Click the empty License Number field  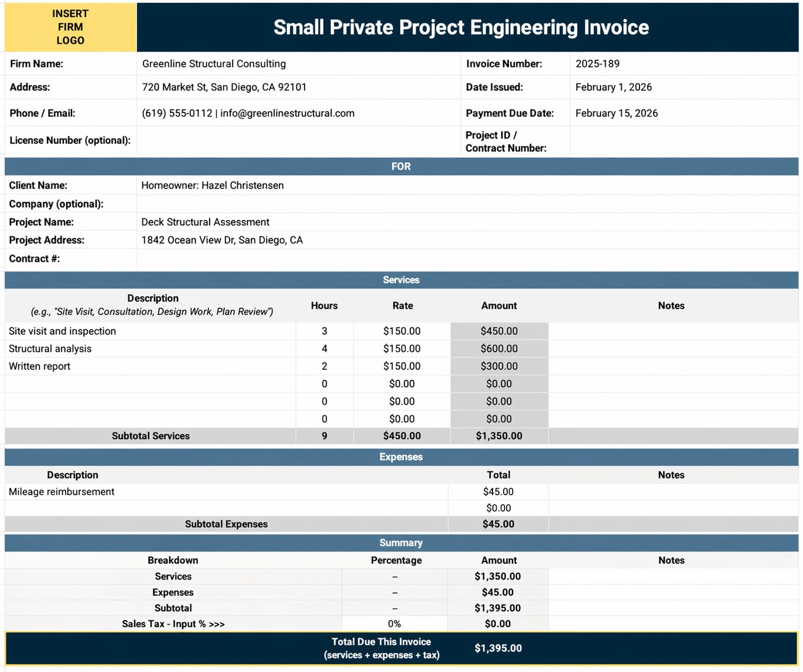coord(299,140)
